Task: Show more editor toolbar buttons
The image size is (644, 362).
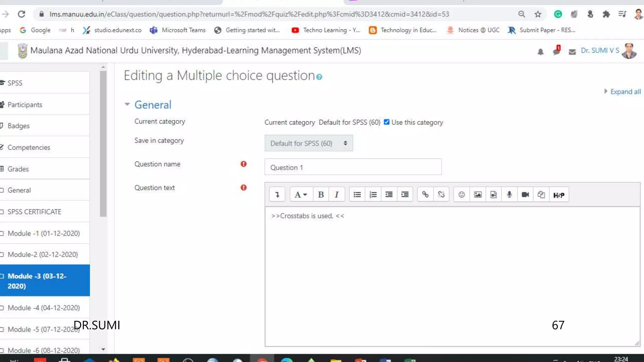Action: click(277, 195)
